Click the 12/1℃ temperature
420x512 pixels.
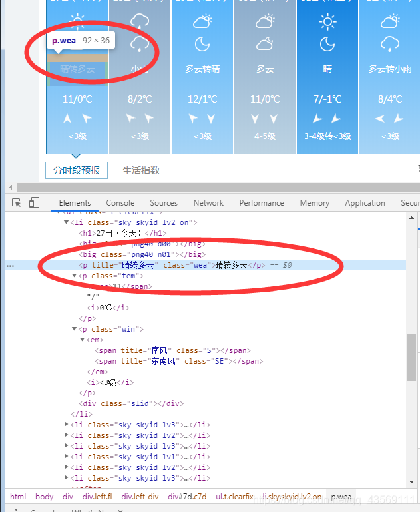[202, 99]
